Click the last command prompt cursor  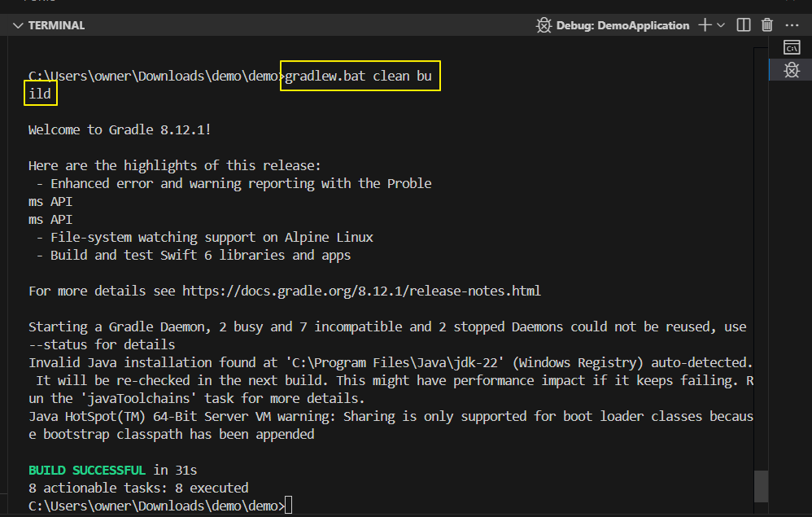click(x=289, y=505)
